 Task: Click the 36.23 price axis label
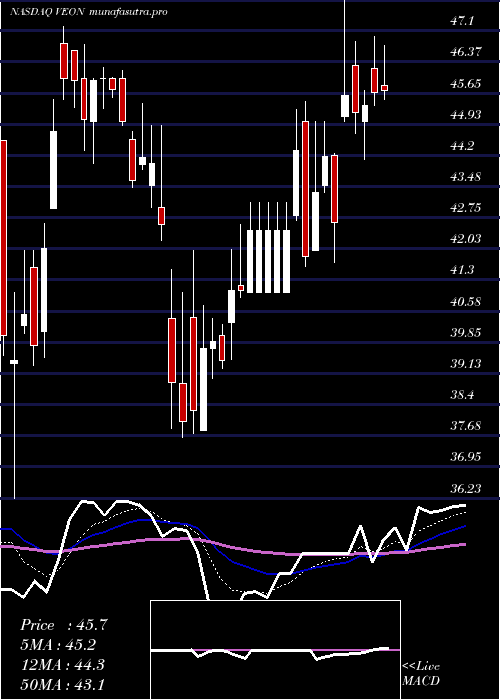466,488
